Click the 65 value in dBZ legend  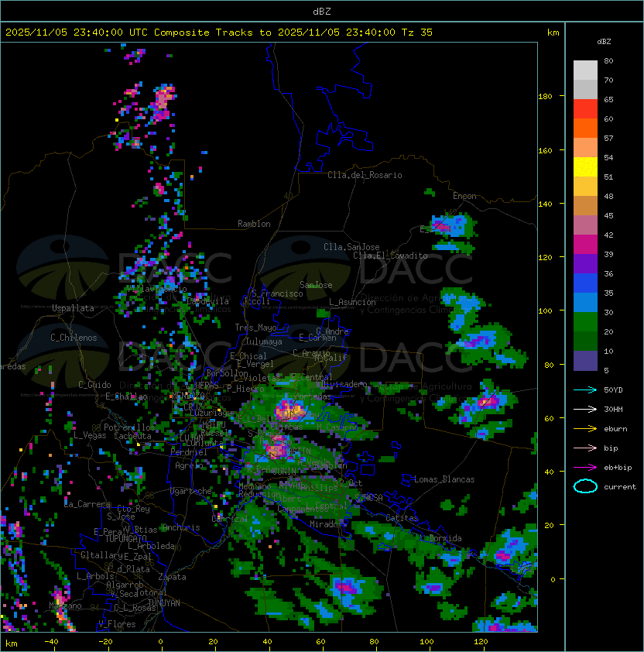pos(608,100)
